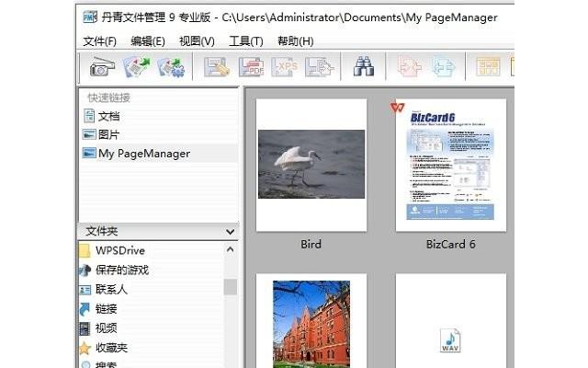Select the BizCard 6 document thumbnail
This screenshot has width=588, height=368.
451,165
